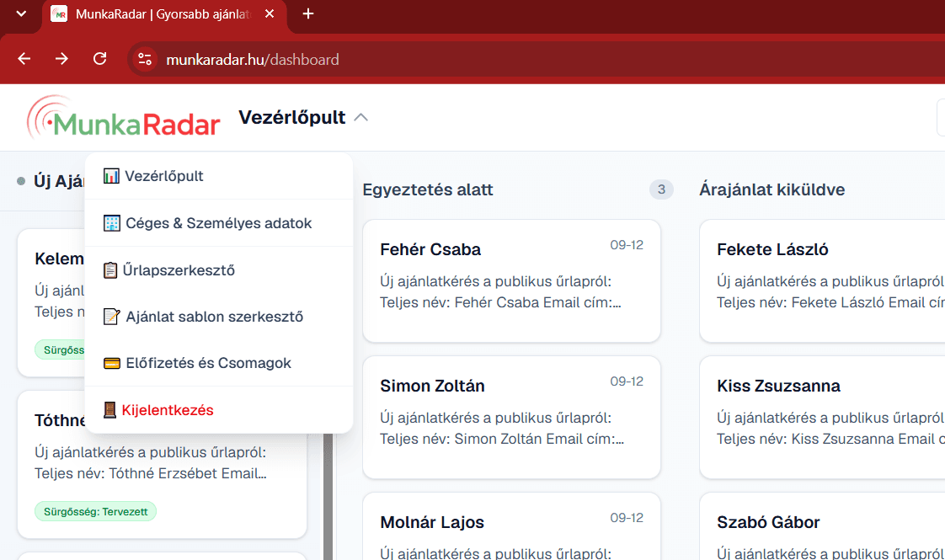The width and height of the screenshot is (945, 560).
Task: Click the Sürgősség: Tervezett green tag
Action: pyautogui.click(x=96, y=511)
